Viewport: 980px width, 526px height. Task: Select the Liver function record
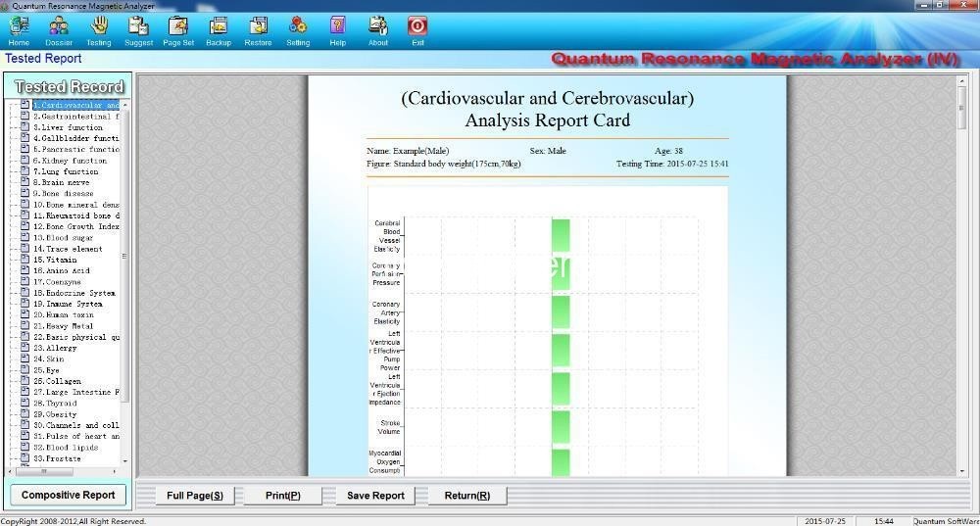pyautogui.click(x=68, y=127)
